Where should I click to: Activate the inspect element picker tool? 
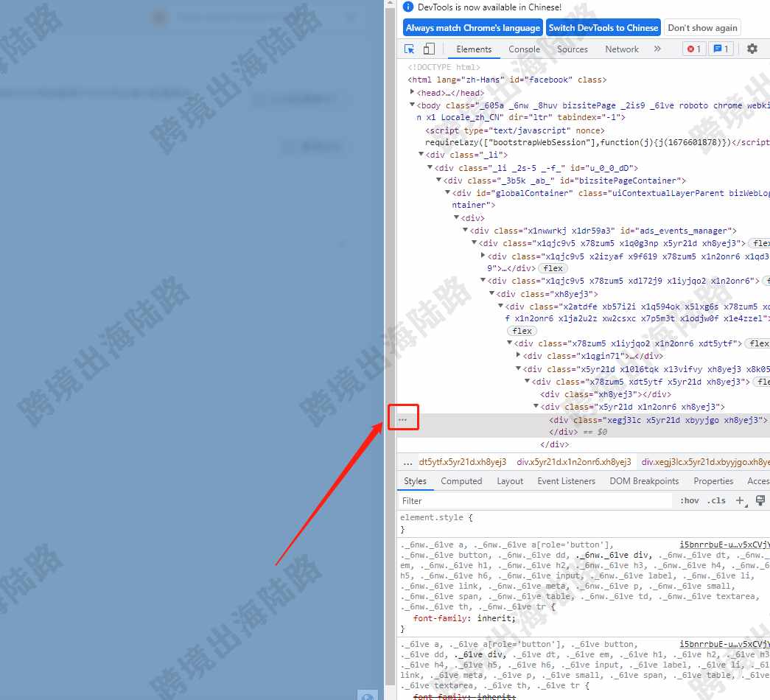pos(409,49)
